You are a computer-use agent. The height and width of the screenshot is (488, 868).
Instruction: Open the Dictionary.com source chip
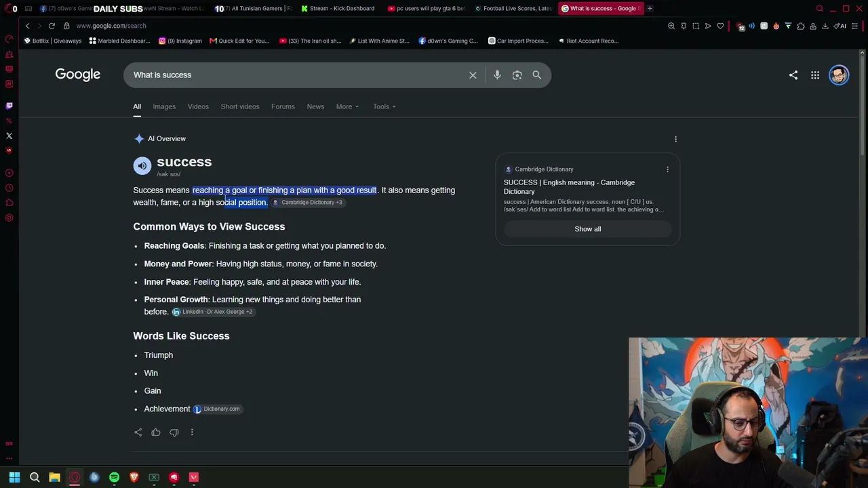tap(217, 409)
